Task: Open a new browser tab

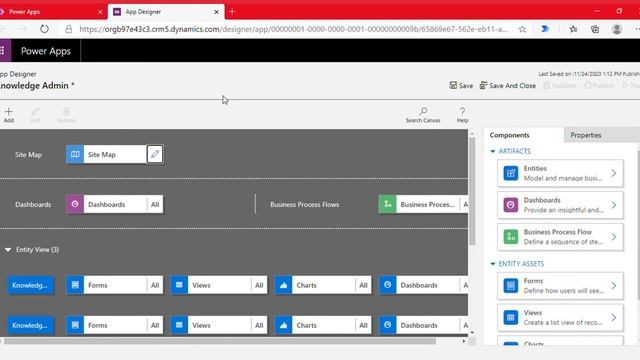Action: point(232,12)
